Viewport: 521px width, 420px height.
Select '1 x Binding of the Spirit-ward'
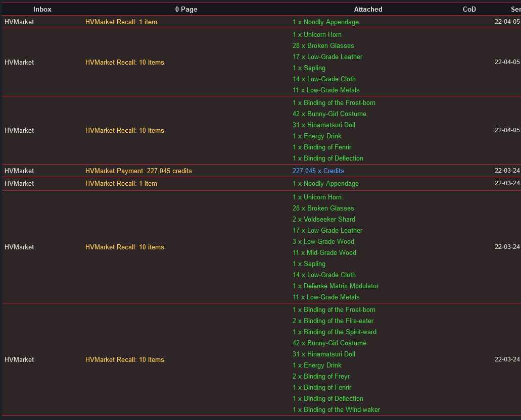[334, 332]
